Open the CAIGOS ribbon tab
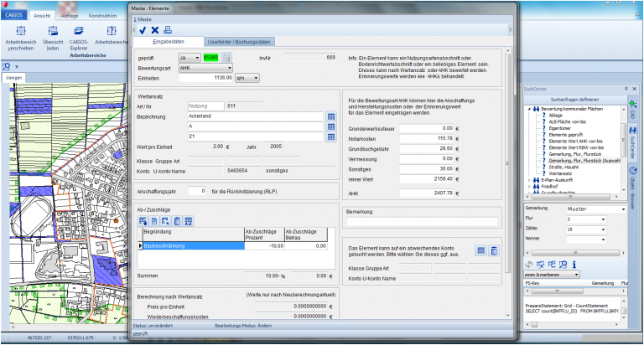 click(14, 15)
